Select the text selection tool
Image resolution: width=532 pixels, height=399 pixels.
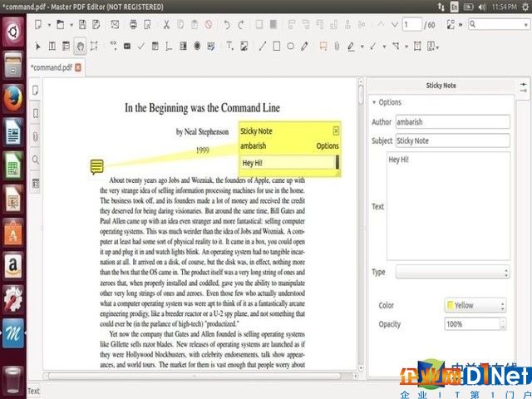click(x=52, y=46)
